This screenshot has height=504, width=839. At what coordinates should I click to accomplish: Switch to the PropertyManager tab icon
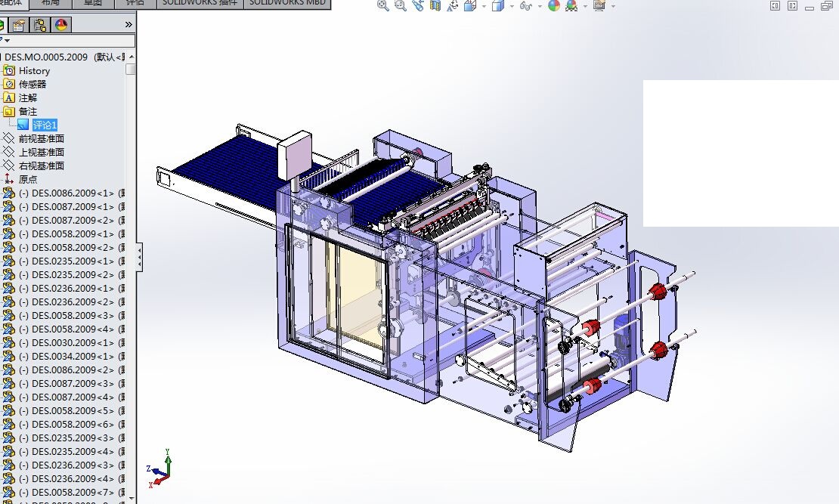19,25
